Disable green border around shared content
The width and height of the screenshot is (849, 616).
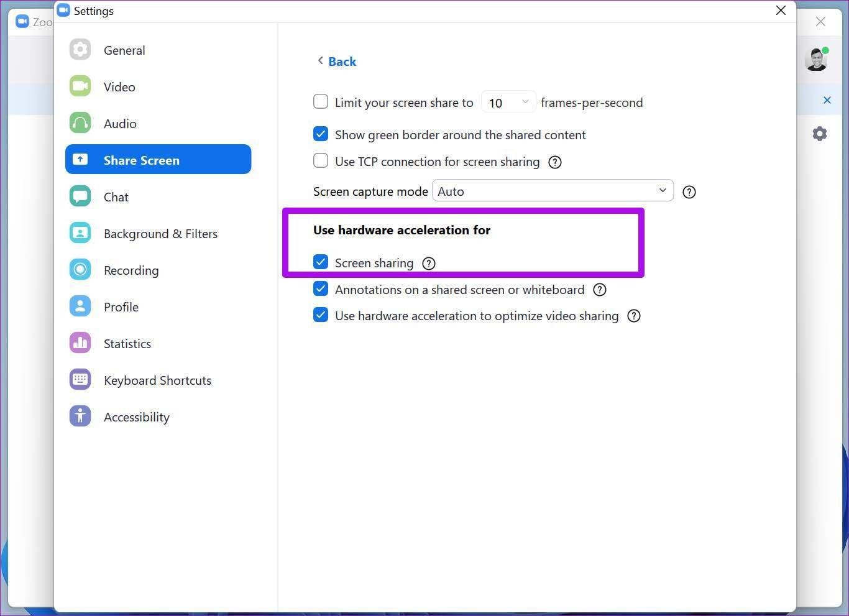(x=320, y=134)
